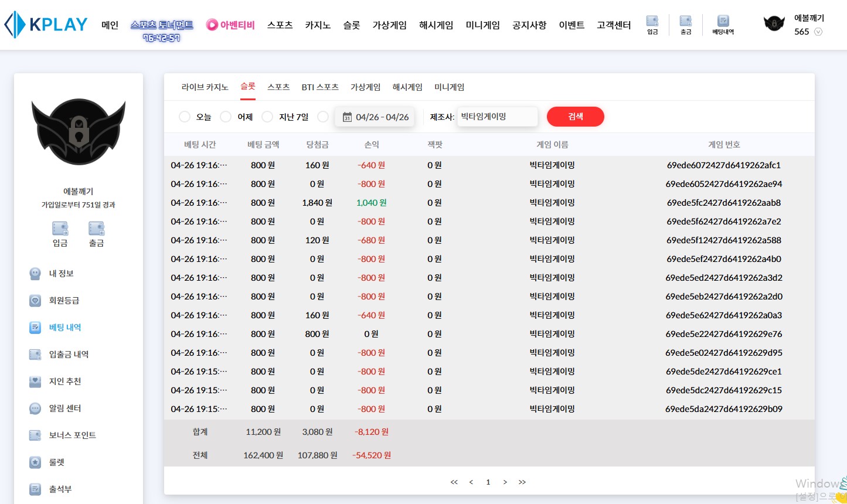The height and width of the screenshot is (504, 847).
Task: Open 회원등급 membership level icon
Action: (x=35, y=301)
